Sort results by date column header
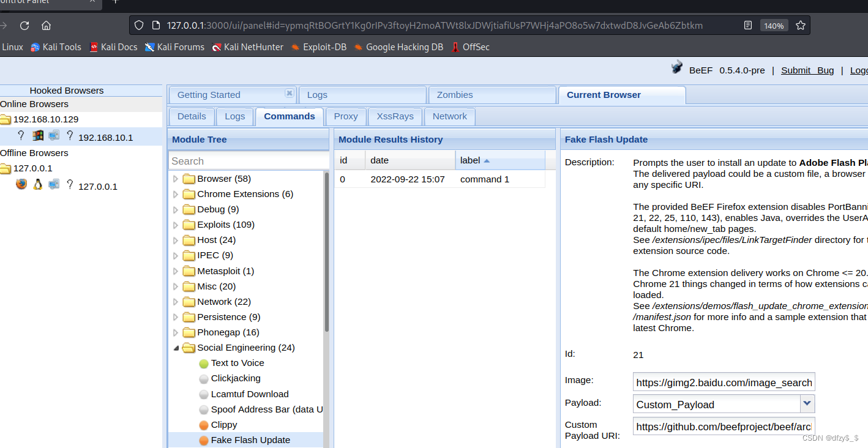The height and width of the screenshot is (448, 868). pos(410,160)
